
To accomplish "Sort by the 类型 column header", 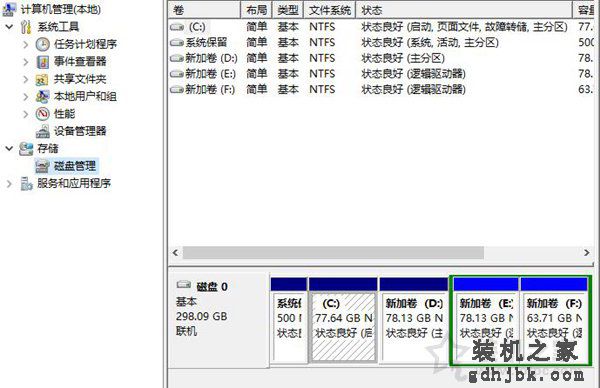I will [288, 10].
